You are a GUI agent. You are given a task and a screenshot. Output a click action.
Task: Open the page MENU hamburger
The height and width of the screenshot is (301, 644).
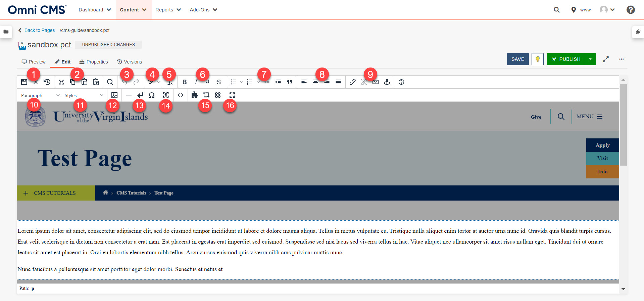pos(590,117)
